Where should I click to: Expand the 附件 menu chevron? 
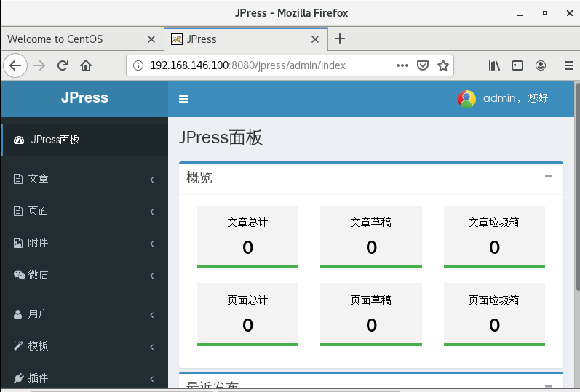click(x=152, y=244)
